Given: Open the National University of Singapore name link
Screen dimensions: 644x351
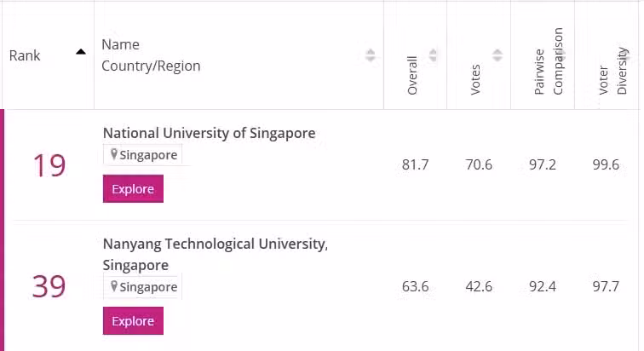Looking at the screenshot, I should coord(209,133).
